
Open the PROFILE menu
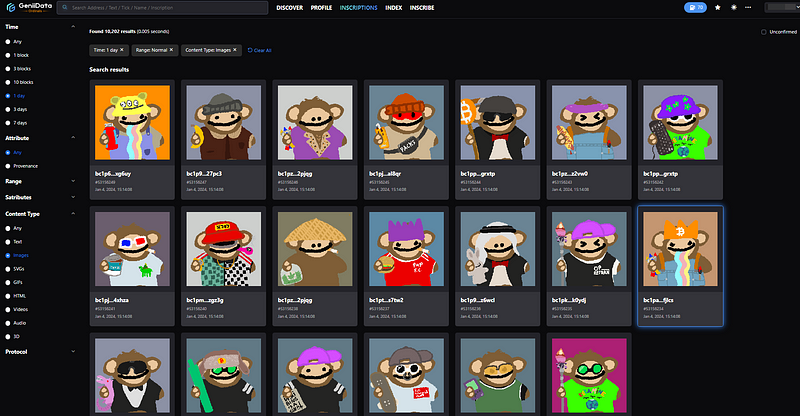(x=321, y=8)
